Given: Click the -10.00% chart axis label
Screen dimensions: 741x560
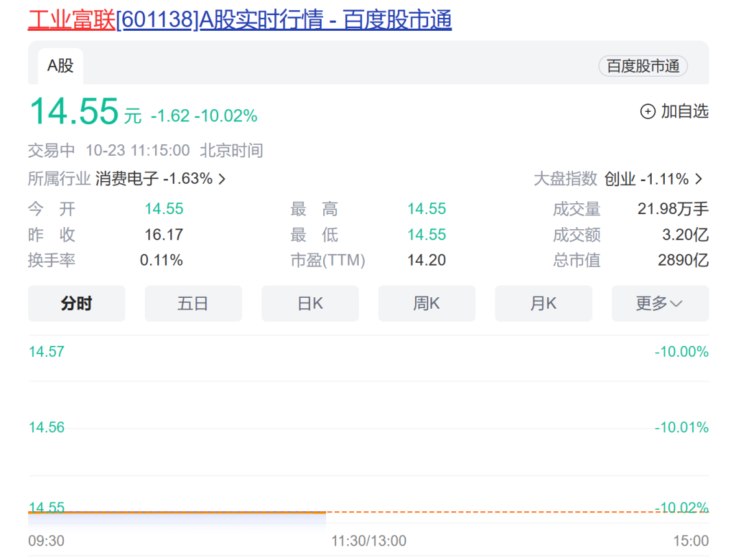Looking at the screenshot, I should coord(681,351).
